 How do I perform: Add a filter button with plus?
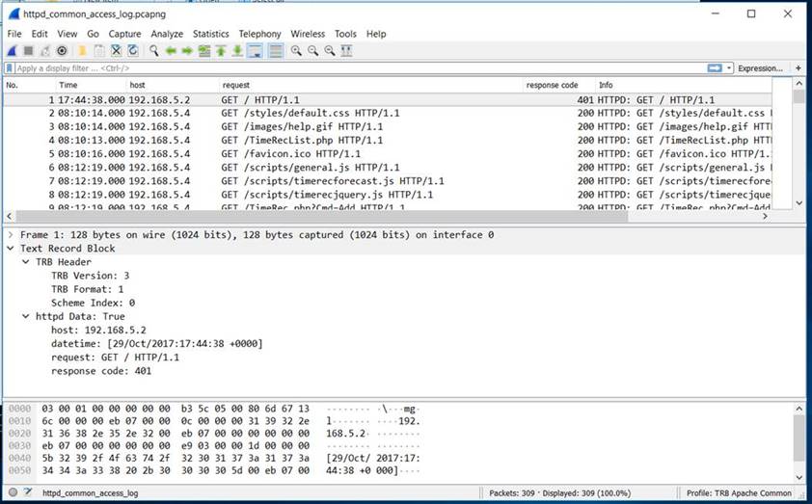point(798,68)
